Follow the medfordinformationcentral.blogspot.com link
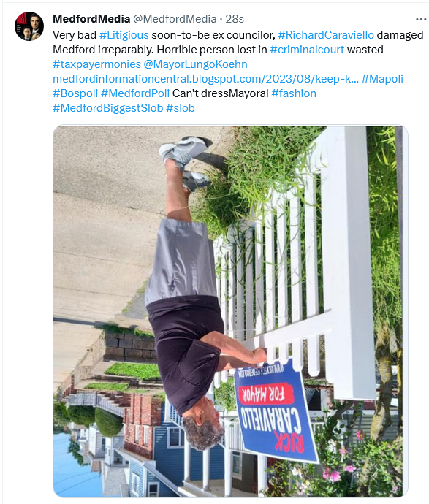The width and height of the screenshot is (429, 504). 206,79
